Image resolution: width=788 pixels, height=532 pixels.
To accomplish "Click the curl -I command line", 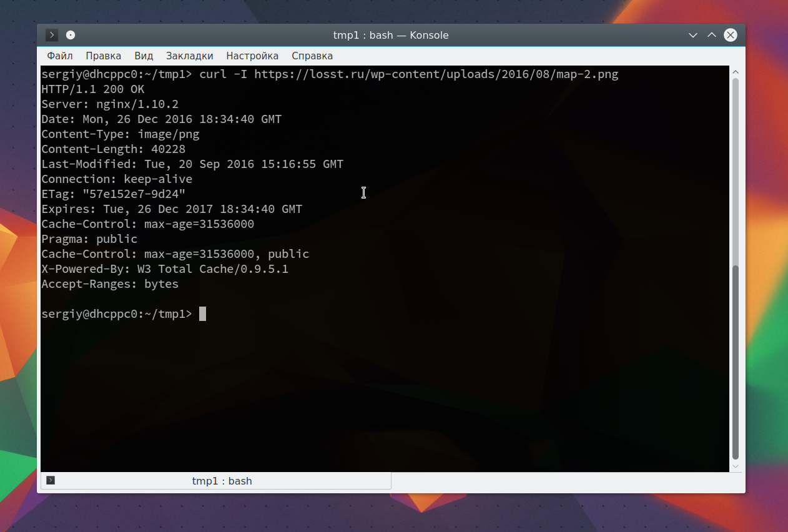I will coord(330,74).
